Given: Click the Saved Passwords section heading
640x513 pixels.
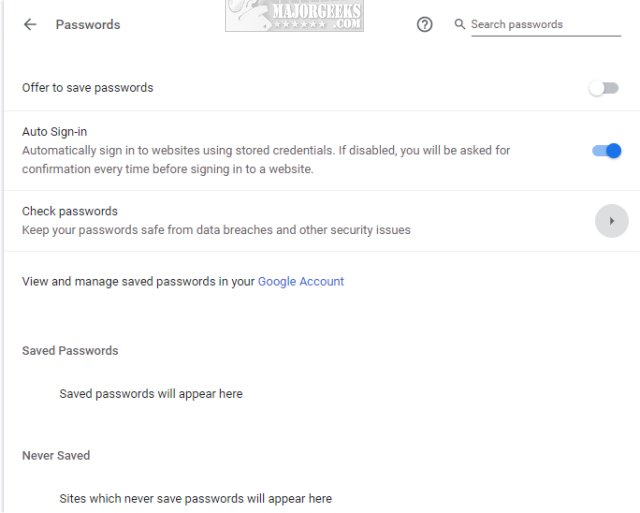Looking at the screenshot, I should point(70,351).
